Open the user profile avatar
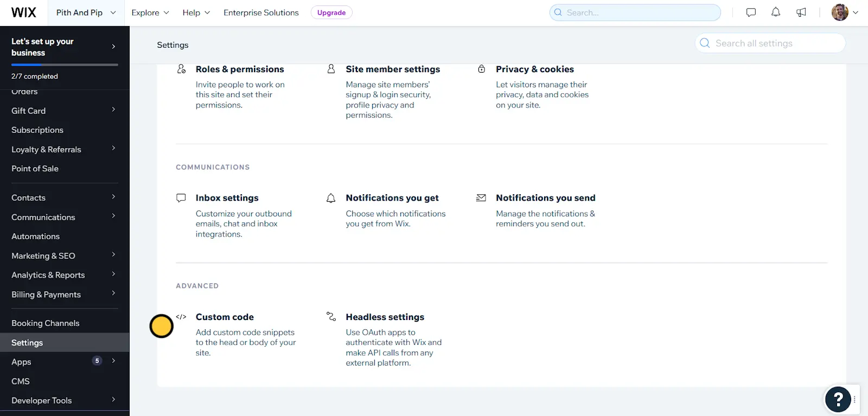868x416 pixels. click(x=840, y=12)
